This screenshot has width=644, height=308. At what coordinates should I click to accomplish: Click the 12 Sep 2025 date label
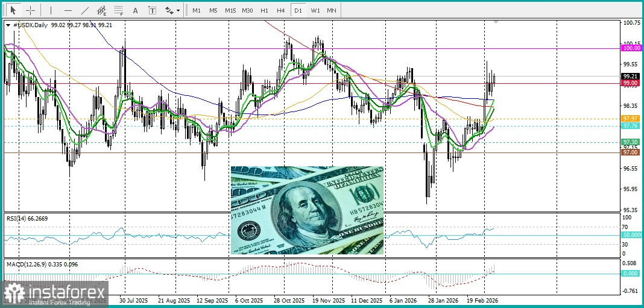coord(213,301)
